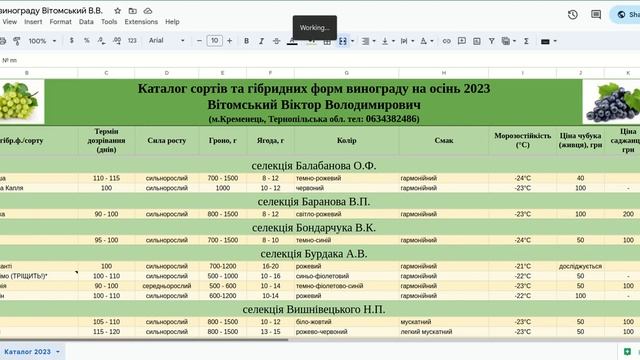
Task: Click the Share button
Action: 627,15
